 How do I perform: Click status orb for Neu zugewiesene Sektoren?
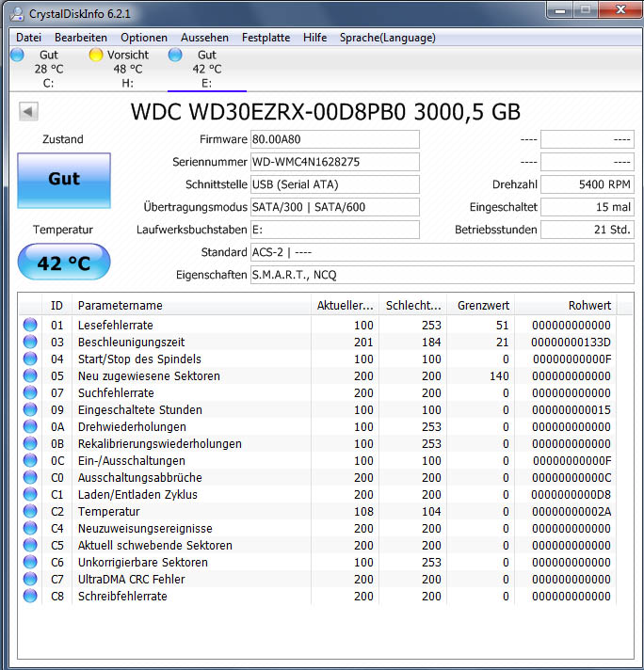pyautogui.click(x=30, y=375)
